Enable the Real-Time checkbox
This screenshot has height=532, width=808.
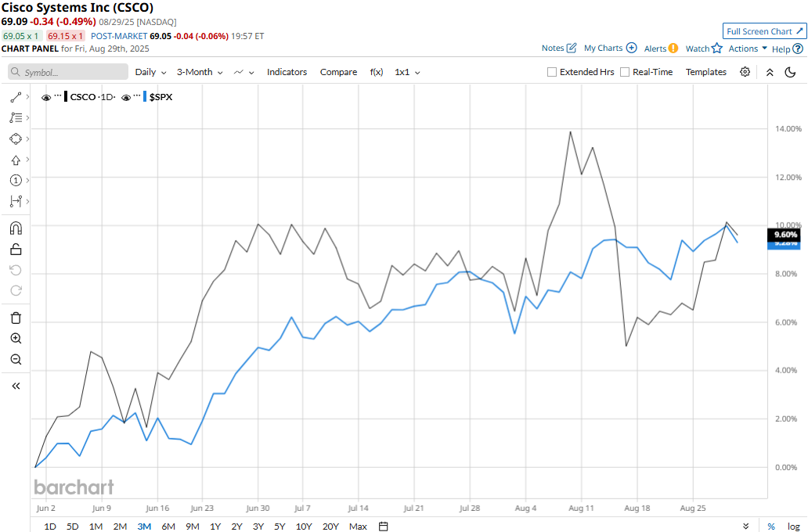pyautogui.click(x=625, y=72)
